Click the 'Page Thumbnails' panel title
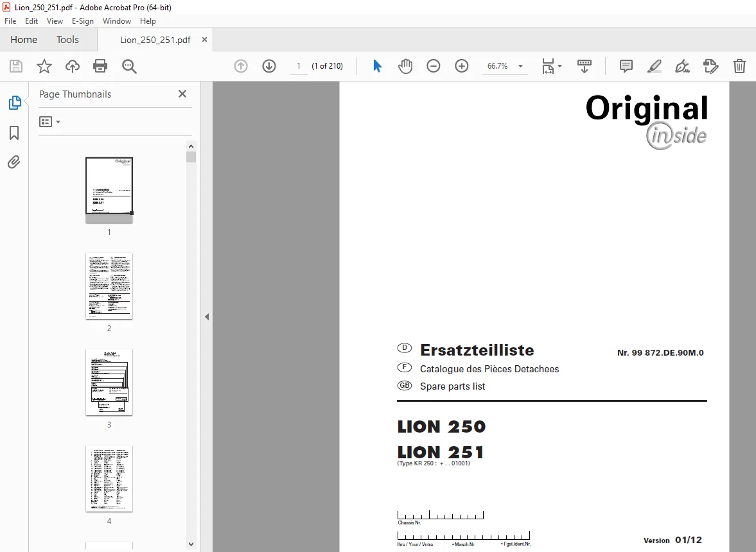Viewport: 756px width, 552px height. click(x=75, y=94)
